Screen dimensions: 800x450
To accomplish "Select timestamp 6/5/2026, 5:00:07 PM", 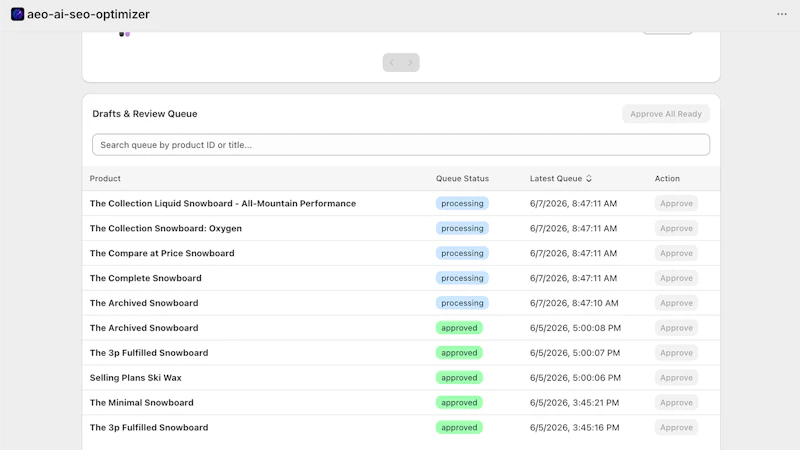I will [575, 353].
